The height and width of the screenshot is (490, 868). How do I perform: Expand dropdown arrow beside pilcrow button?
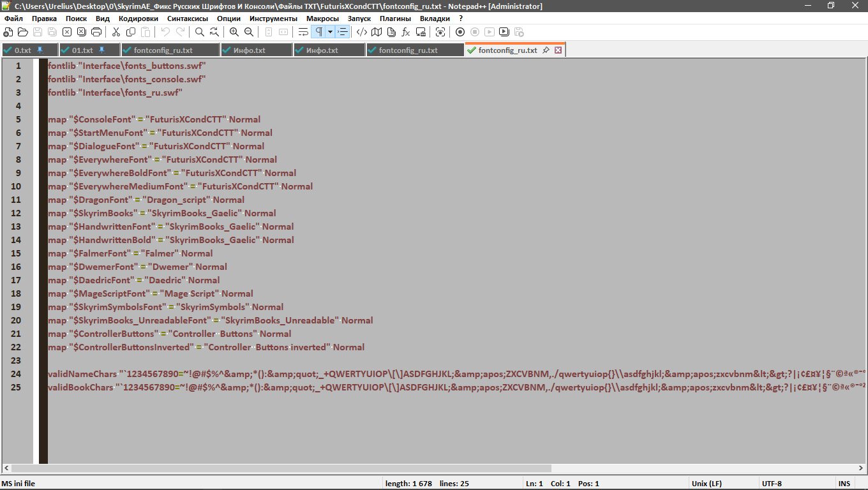(330, 32)
